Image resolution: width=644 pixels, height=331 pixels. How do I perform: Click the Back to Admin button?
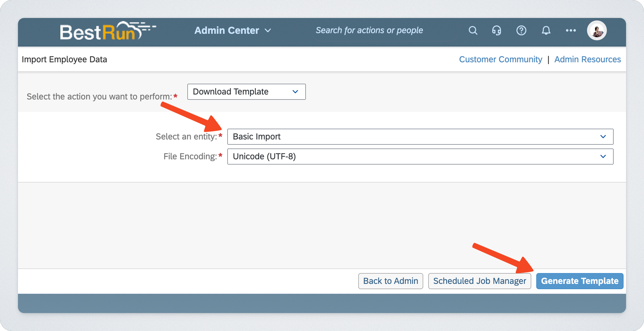click(x=390, y=281)
